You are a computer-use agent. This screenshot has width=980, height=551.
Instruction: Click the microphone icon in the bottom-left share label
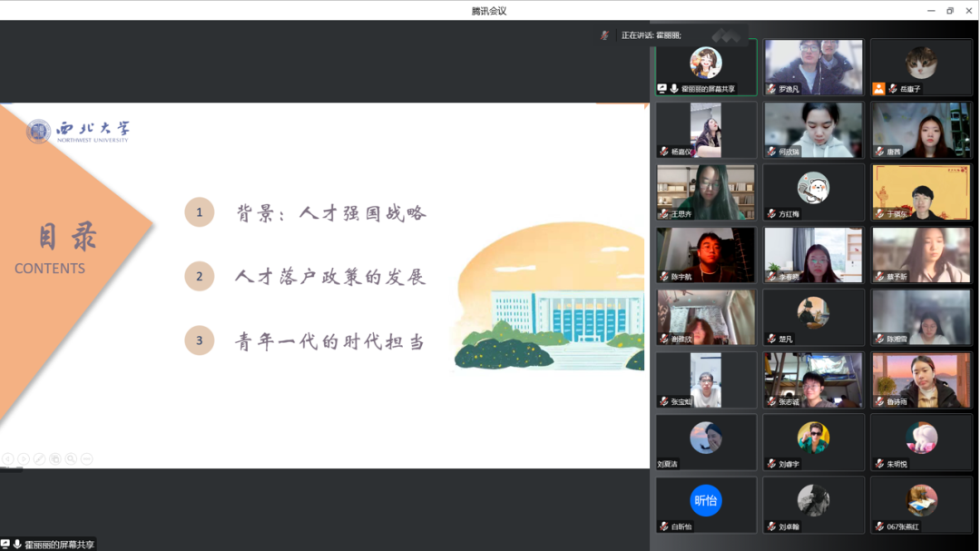[x=17, y=545]
